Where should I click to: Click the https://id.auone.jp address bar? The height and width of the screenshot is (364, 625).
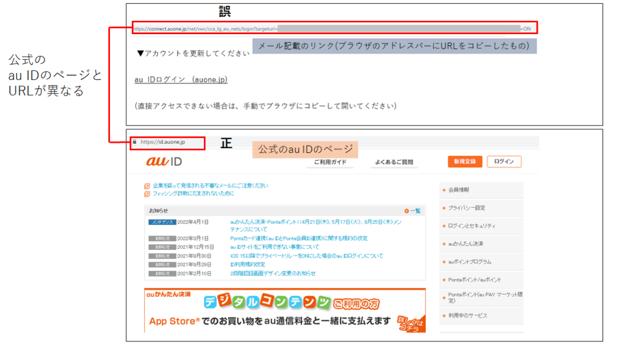pos(168,142)
